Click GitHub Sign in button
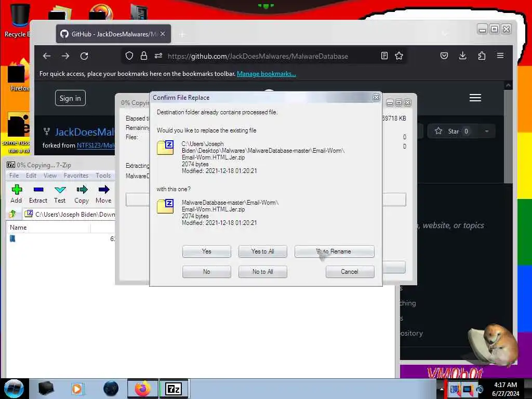Image resolution: width=532 pixels, height=399 pixels. [x=70, y=98]
